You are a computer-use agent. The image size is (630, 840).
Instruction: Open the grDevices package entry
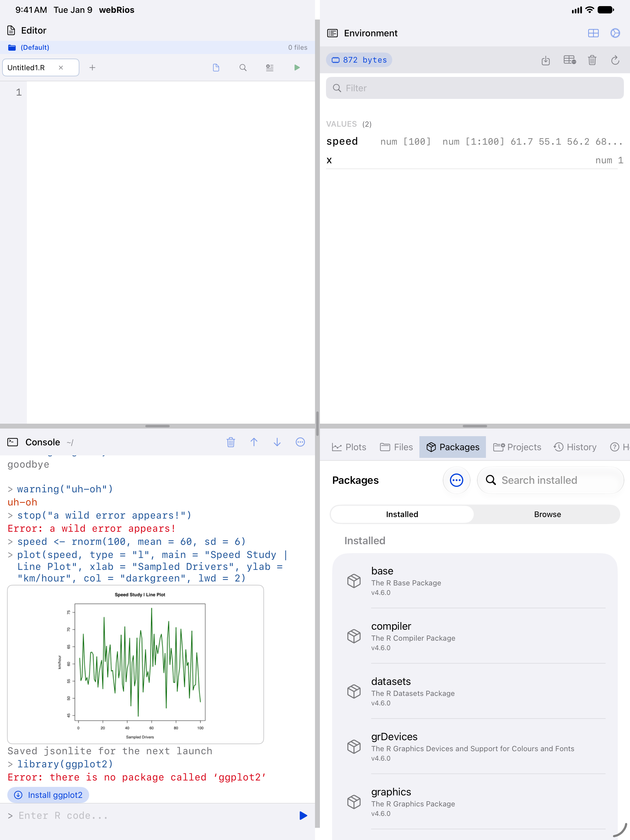tap(475, 747)
